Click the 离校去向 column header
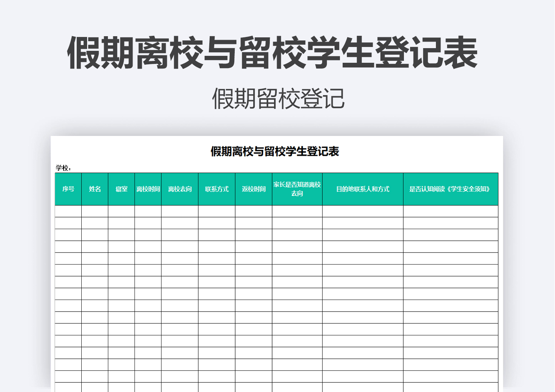The image size is (555, 392). pos(180,189)
